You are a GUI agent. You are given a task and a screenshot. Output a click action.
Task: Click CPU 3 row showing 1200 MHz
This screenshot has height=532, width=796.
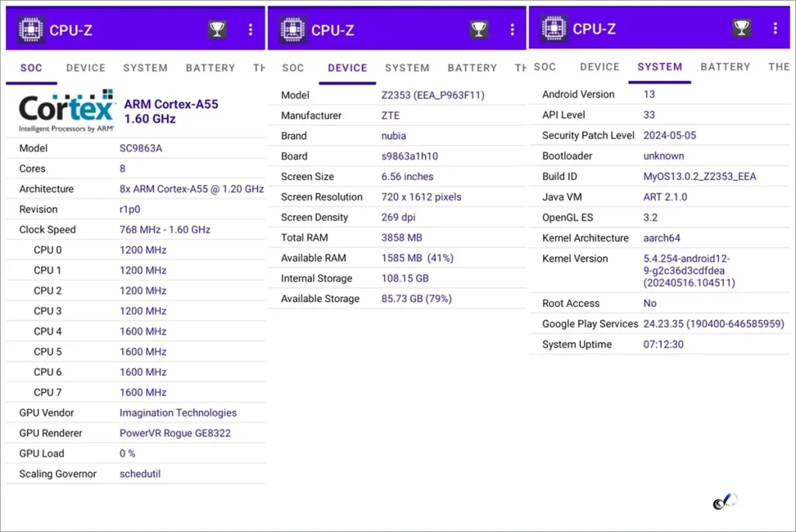(x=135, y=311)
